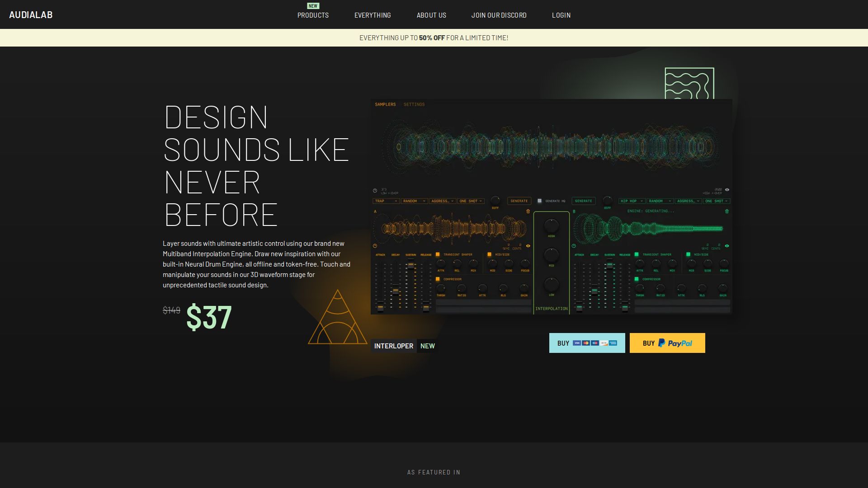Open sampler A orange ONE SHOT dropdown

tap(471, 201)
